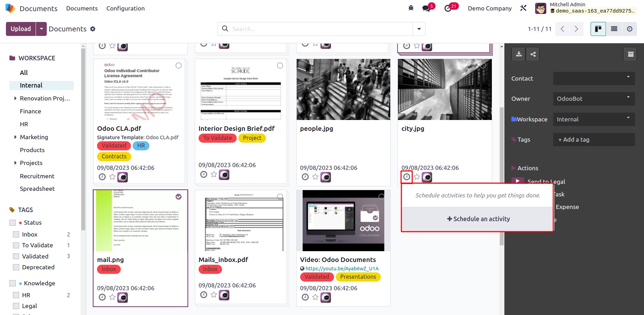
Task: Click the Odoo Documents app logo
Action: 10,8
